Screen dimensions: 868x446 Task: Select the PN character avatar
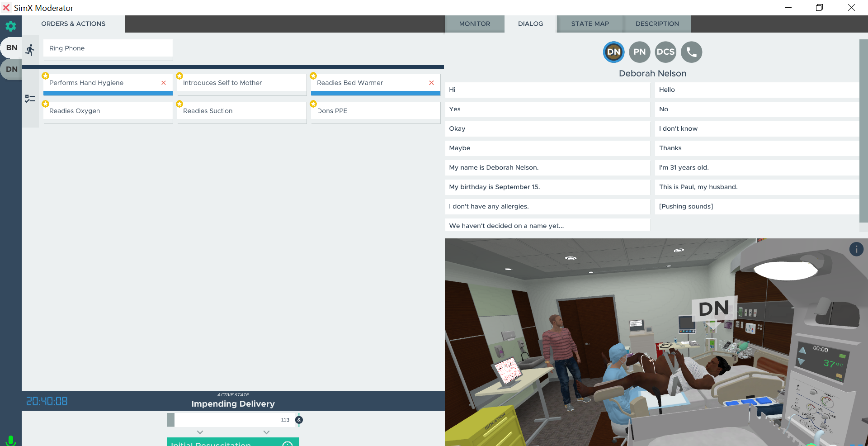coord(639,52)
